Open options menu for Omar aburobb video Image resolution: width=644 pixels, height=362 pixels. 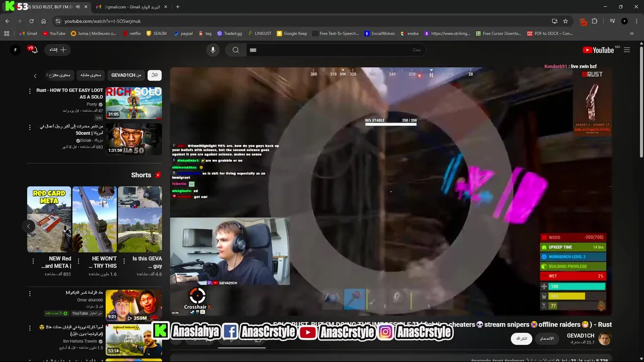30,293
